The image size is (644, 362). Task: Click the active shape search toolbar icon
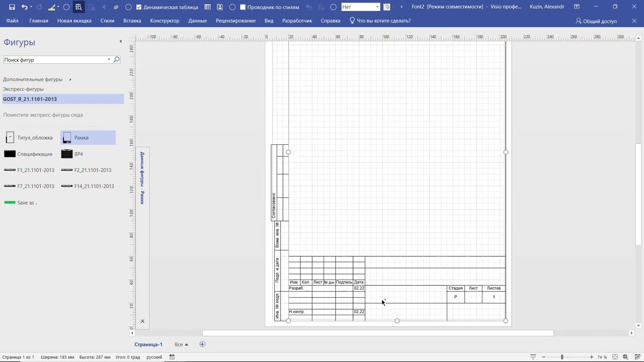click(x=78, y=7)
